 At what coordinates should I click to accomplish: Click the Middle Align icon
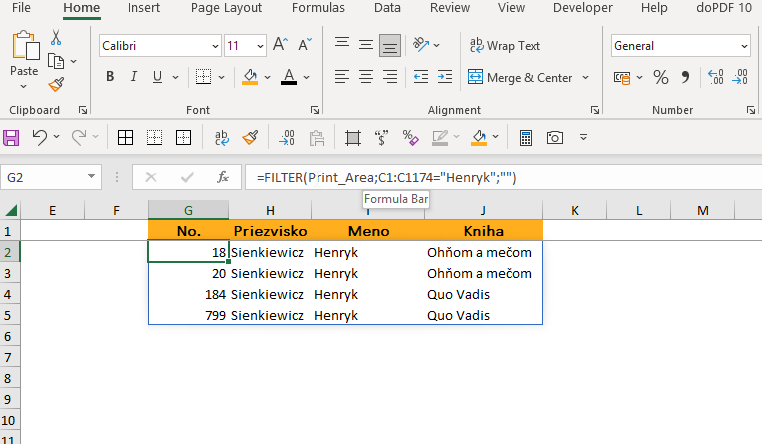(x=366, y=45)
